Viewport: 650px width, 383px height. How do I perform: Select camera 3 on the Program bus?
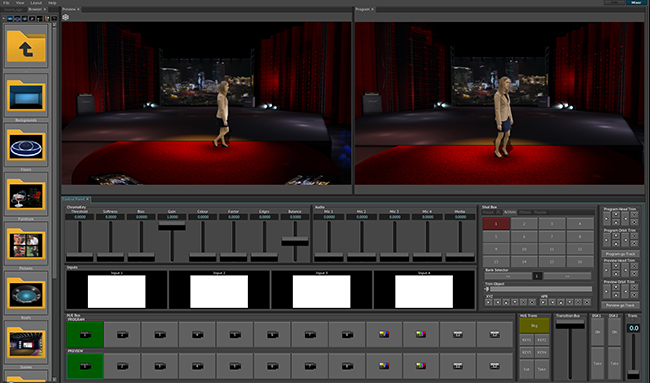(x=160, y=335)
